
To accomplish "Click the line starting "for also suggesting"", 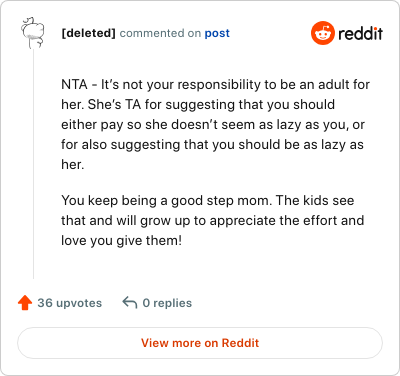I will point(212,145).
